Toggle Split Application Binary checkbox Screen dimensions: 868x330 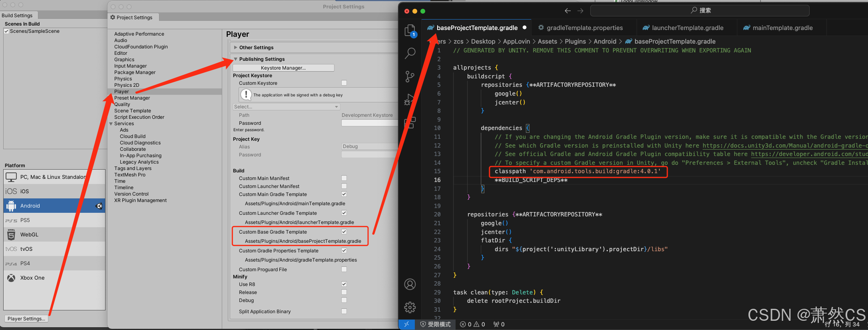(x=344, y=311)
